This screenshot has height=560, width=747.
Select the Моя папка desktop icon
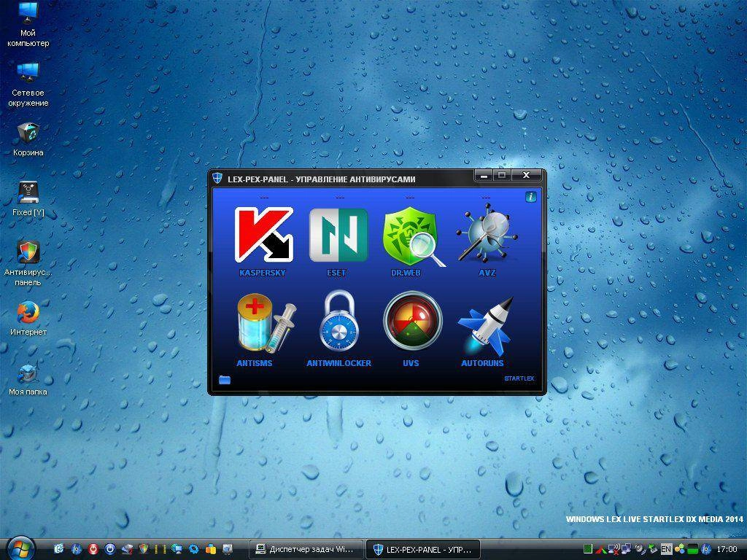[28, 379]
